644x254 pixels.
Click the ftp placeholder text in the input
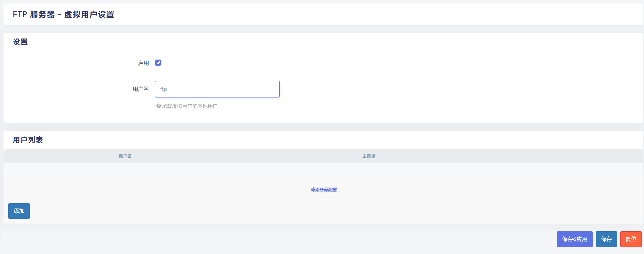point(163,89)
